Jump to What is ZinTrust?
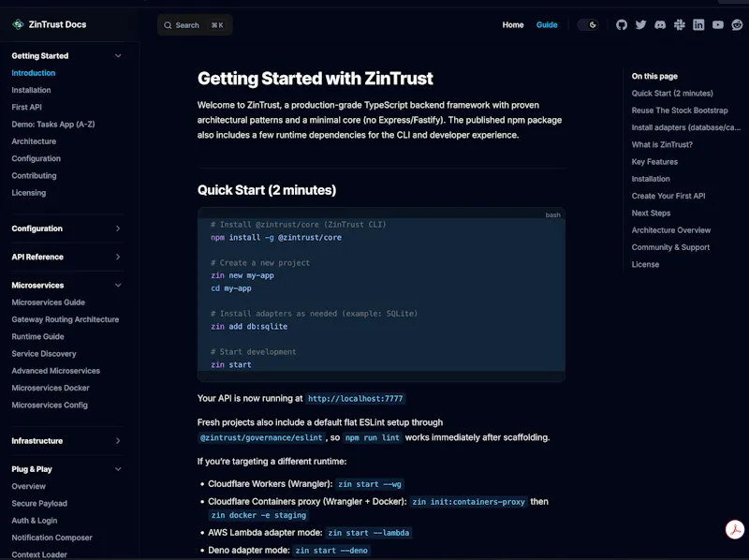749x560 pixels. 662,145
